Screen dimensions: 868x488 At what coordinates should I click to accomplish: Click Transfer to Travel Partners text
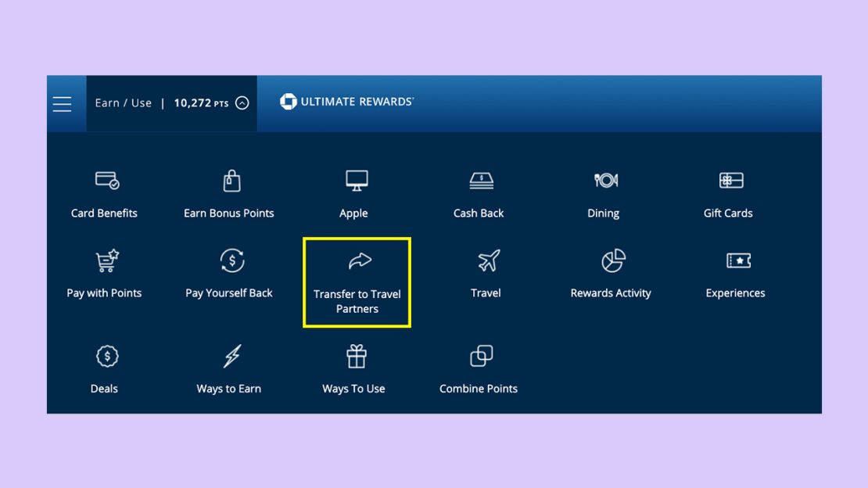[357, 301]
